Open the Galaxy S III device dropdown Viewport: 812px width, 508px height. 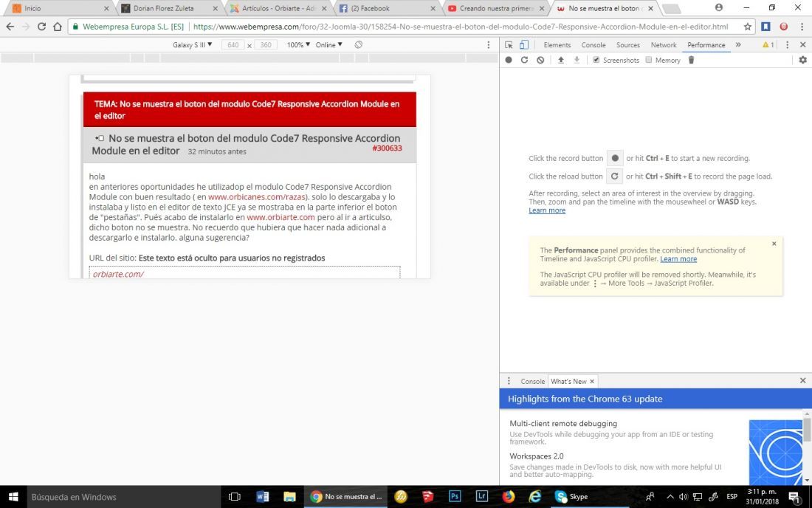click(x=192, y=44)
